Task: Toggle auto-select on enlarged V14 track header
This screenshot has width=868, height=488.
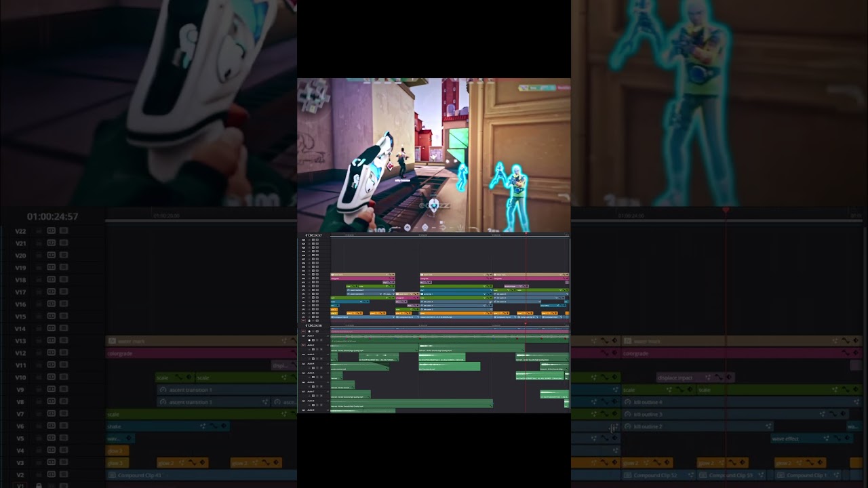Action: coord(52,329)
